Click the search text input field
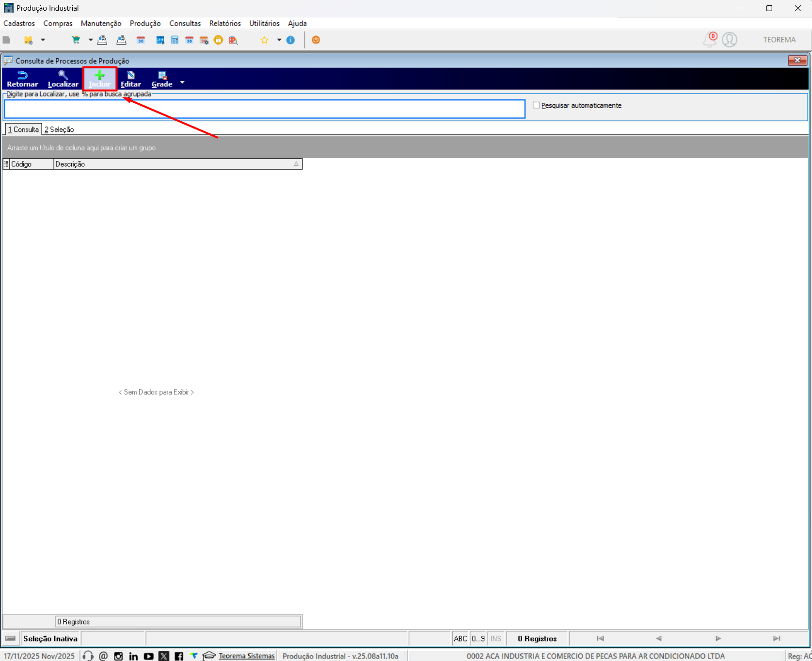 (265, 109)
